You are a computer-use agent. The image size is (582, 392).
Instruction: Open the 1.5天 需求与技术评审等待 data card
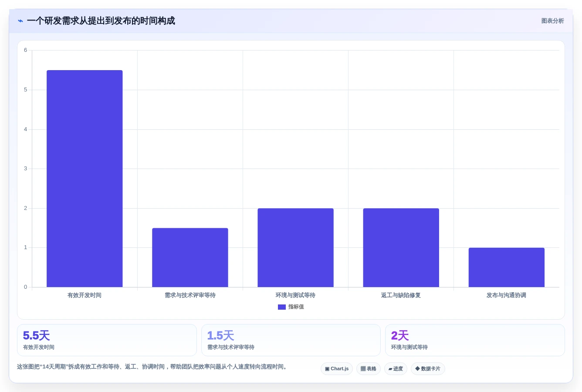pos(291,340)
